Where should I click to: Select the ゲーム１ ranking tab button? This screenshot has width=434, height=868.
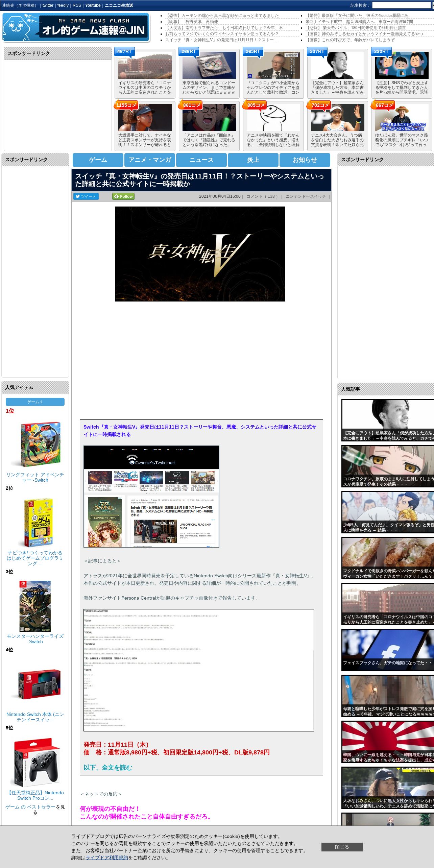tap(35, 402)
